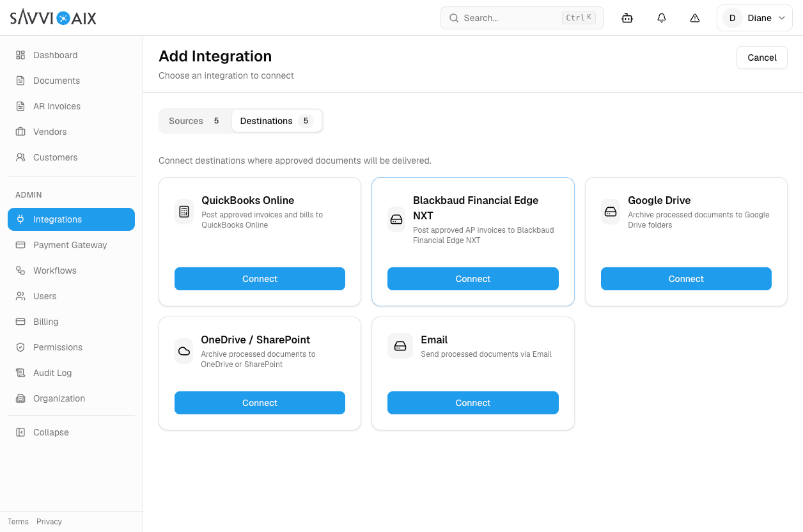Click the Search input field

522,18
